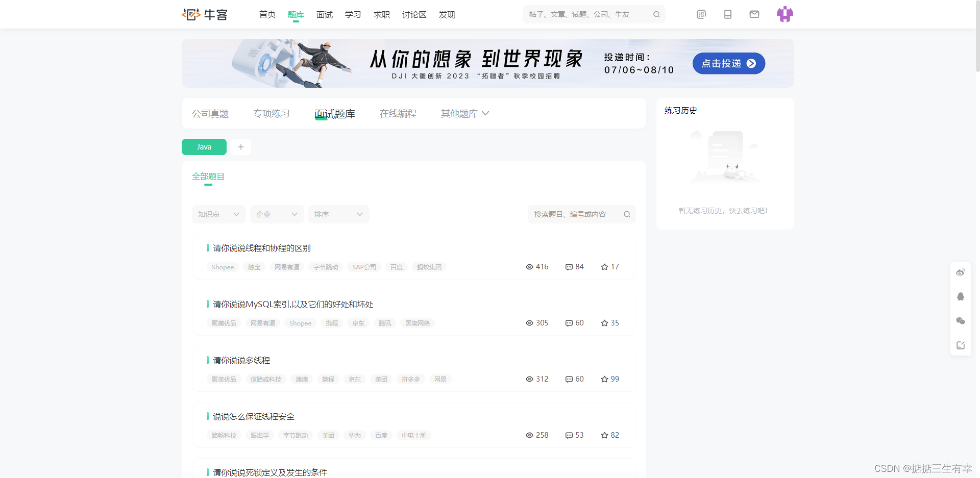Image resolution: width=980 pixels, height=478 pixels.
Task: Go to 首页 in the top navigation
Action: (267, 14)
